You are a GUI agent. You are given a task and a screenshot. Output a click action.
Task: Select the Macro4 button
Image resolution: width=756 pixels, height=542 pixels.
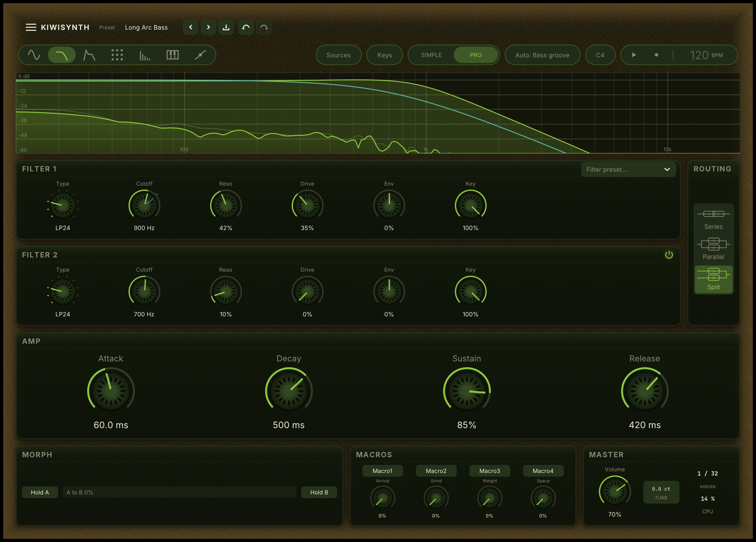[x=543, y=471]
